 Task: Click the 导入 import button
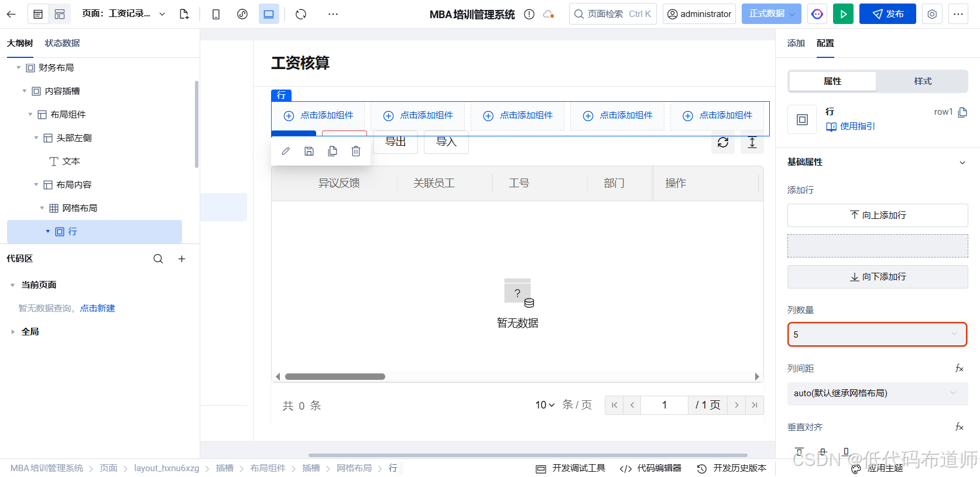(446, 142)
